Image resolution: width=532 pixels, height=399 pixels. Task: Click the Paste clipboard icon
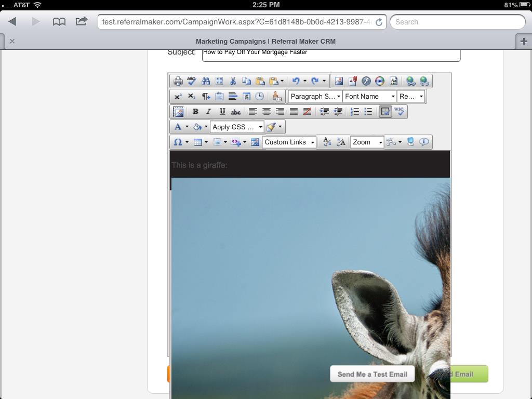pos(260,81)
